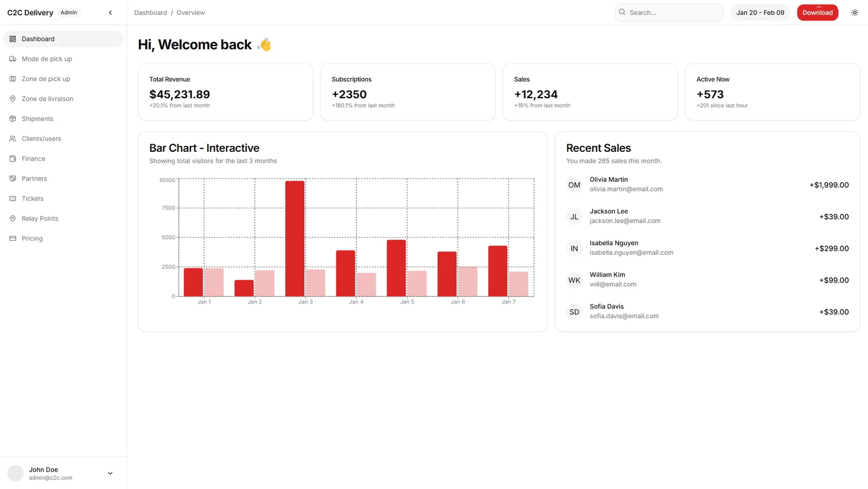Toggle the light/dark theme sun icon
This screenshot has width=868, height=489.
(x=854, y=12)
